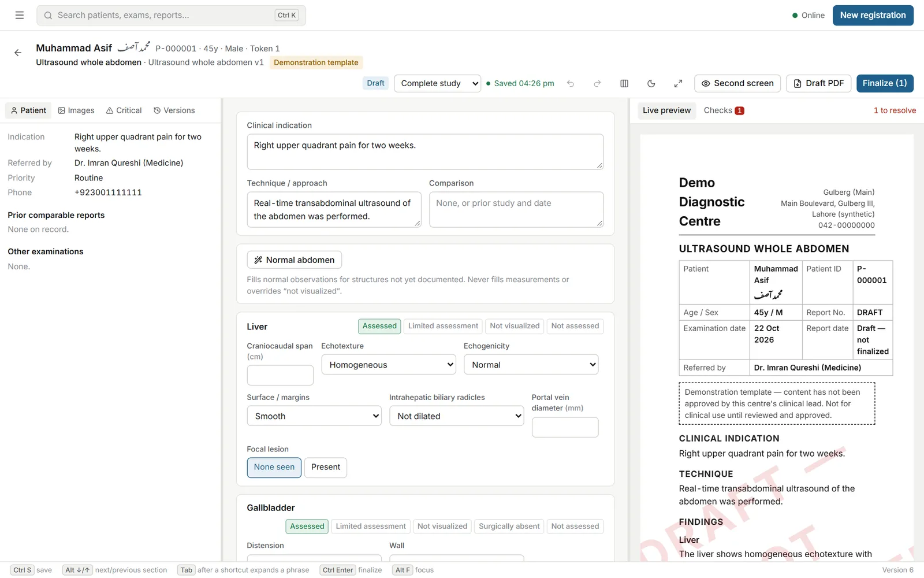Edit the Clinical indication text area

[425, 152]
